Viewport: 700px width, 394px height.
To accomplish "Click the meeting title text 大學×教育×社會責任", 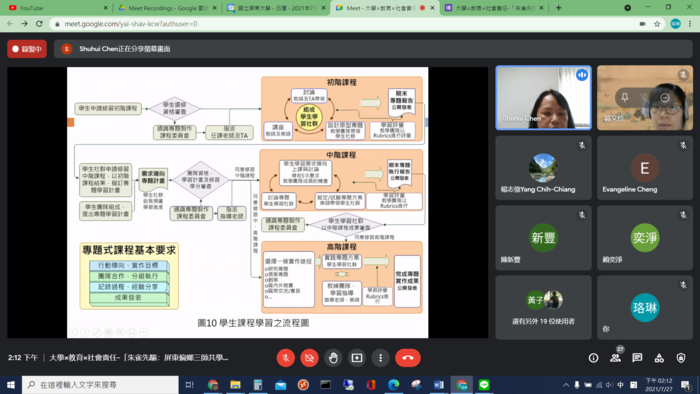I will click(x=139, y=357).
